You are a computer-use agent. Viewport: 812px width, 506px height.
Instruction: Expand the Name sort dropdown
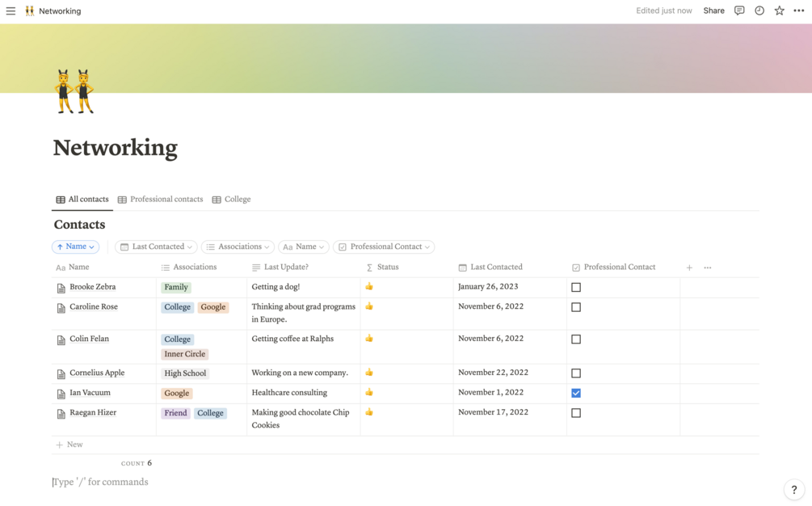tap(75, 247)
